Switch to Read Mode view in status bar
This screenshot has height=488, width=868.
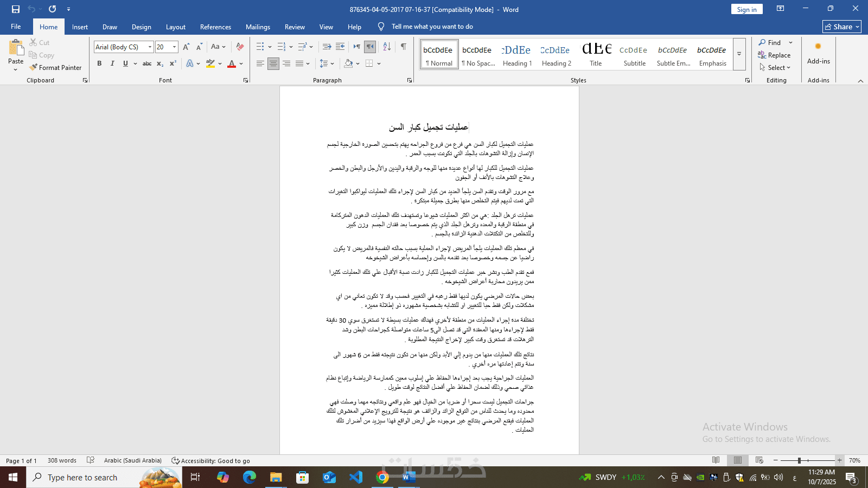click(716, 460)
